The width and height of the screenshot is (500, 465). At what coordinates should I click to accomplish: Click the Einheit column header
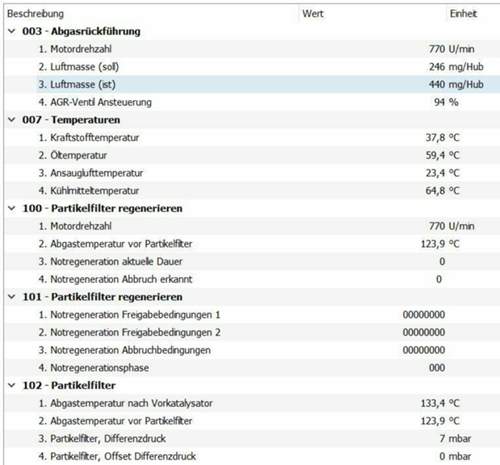click(x=463, y=14)
